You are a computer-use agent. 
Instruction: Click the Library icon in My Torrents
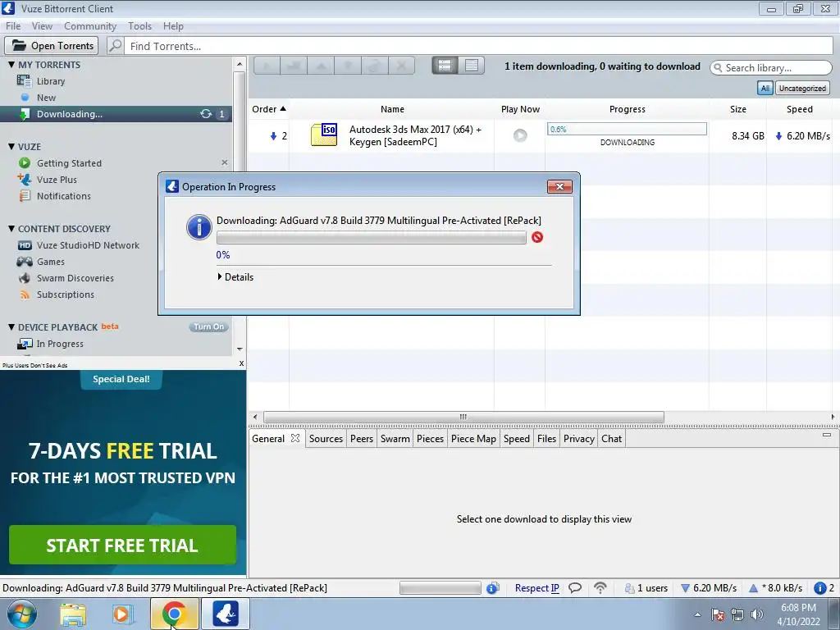click(x=24, y=81)
